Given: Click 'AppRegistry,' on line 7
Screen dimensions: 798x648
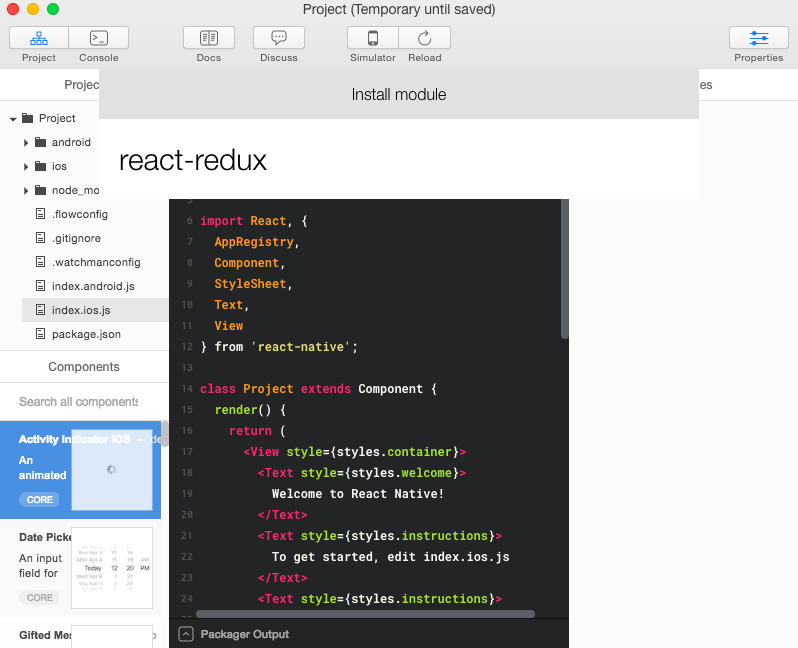Looking at the screenshot, I should click(257, 242).
